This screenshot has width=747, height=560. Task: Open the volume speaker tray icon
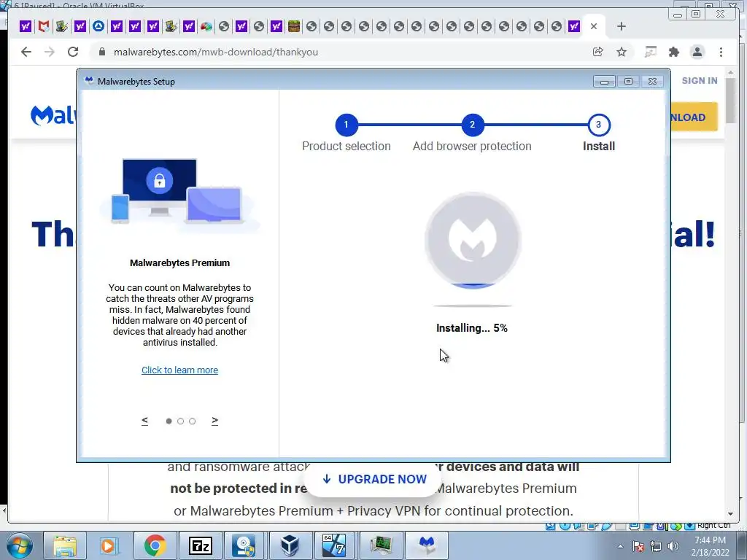673,546
